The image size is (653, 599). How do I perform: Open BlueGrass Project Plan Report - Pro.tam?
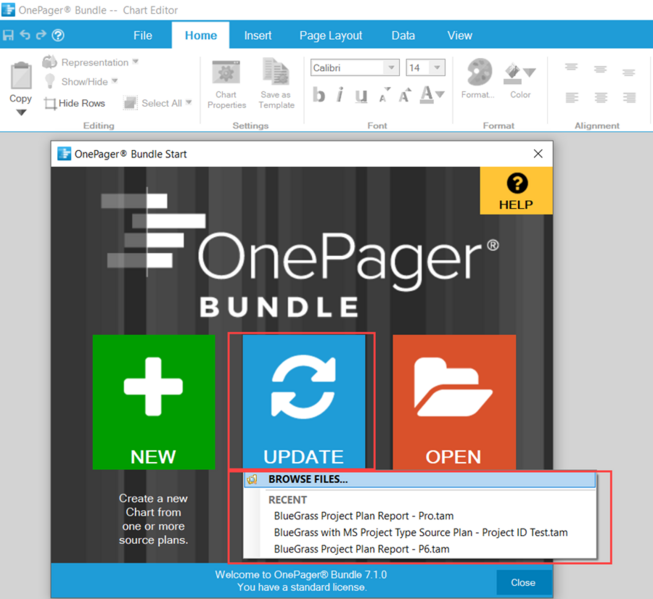pos(364,516)
